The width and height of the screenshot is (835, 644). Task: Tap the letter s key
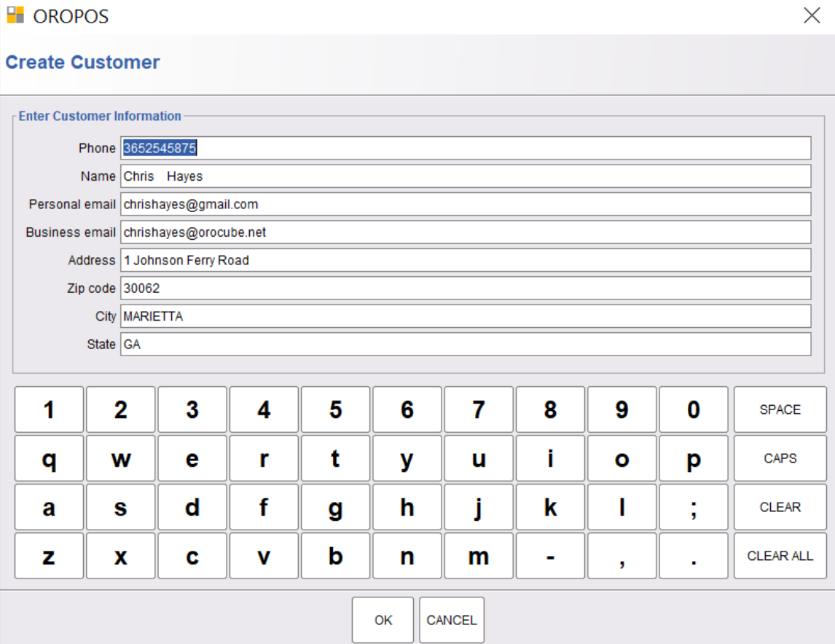pos(121,507)
